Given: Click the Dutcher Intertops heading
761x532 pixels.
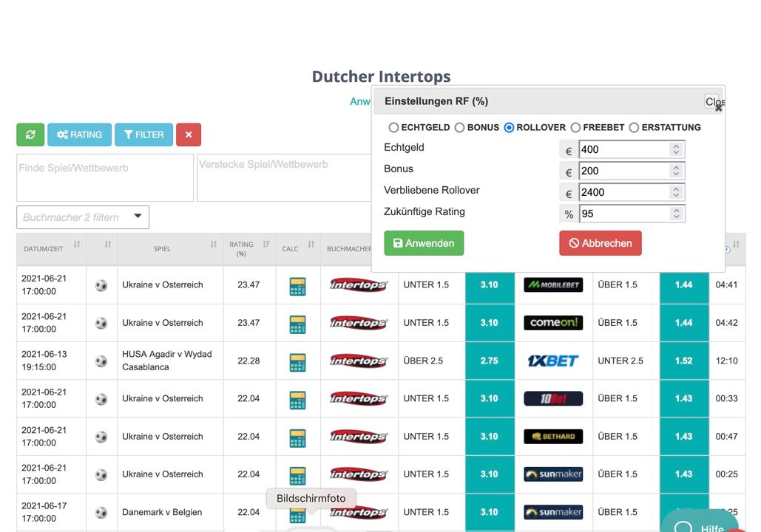Looking at the screenshot, I should [x=381, y=77].
